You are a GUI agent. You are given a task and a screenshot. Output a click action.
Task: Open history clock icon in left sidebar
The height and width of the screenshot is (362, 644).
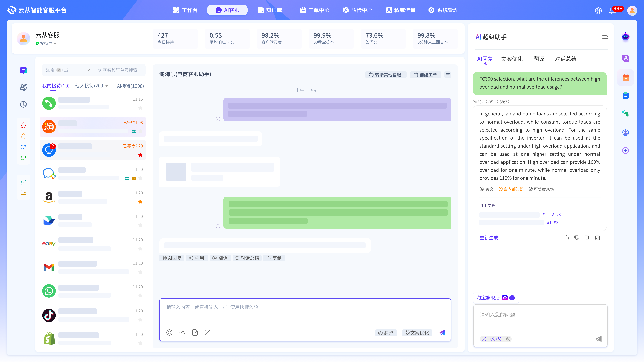23,104
